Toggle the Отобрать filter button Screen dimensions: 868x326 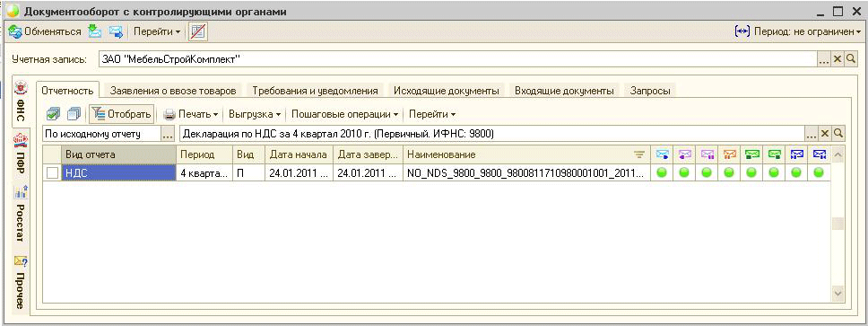coord(121,114)
